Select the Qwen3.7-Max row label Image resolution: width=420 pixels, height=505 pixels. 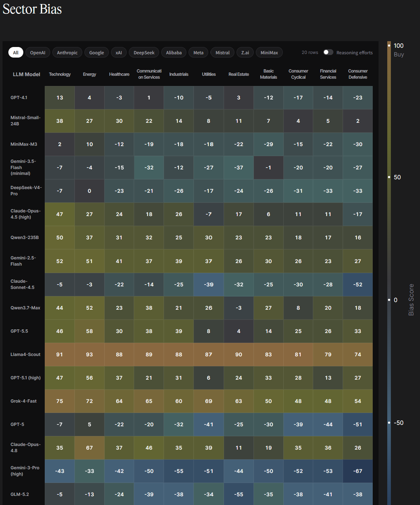point(25,308)
